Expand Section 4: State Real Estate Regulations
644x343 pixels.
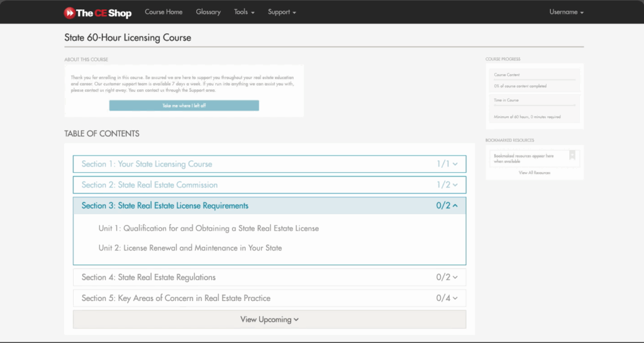(269, 278)
